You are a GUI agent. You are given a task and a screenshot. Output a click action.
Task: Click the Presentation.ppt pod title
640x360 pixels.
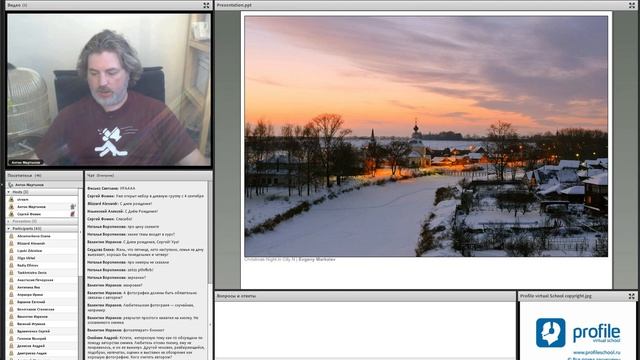pos(234,5)
